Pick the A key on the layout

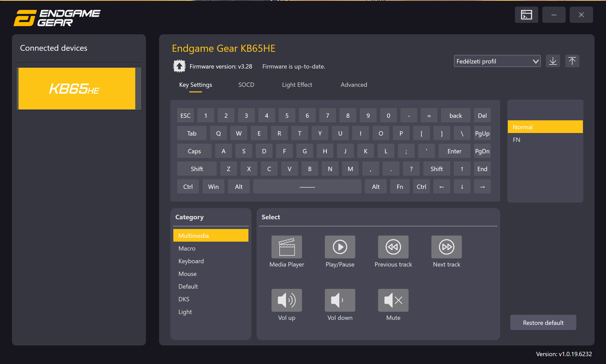click(x=224, y=151)
